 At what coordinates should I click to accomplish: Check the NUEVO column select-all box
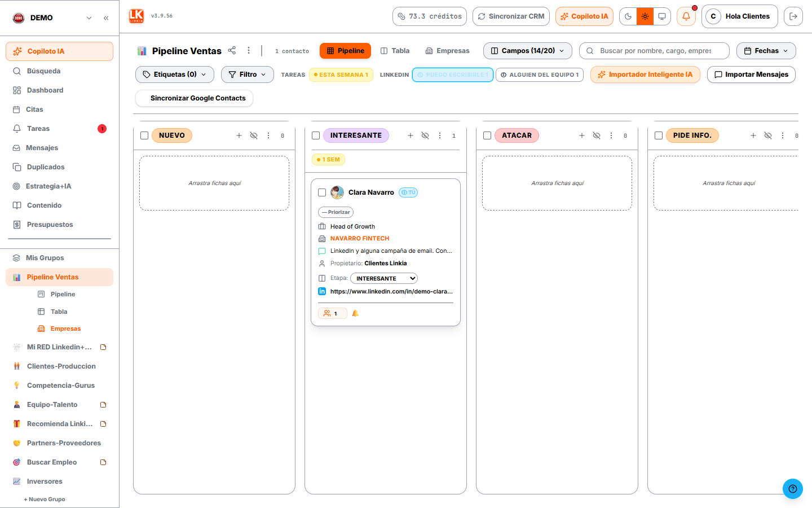[144, 135]
